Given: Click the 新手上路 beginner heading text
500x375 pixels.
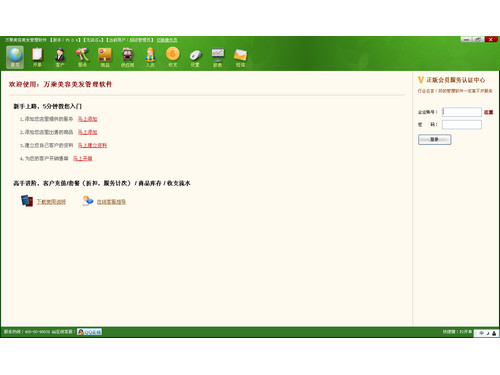Looking at the screenshot, I should pos(47,106).
